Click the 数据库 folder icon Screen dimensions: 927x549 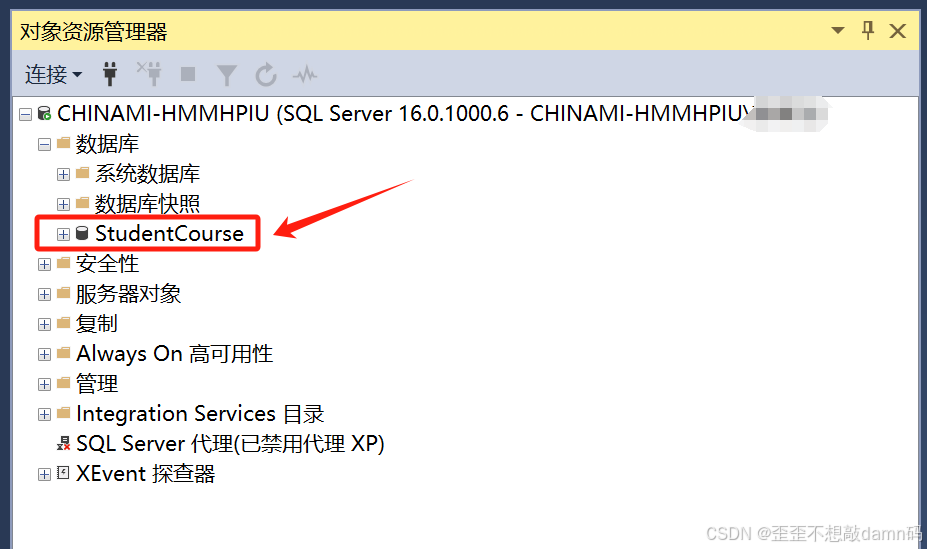coord(64,143)
